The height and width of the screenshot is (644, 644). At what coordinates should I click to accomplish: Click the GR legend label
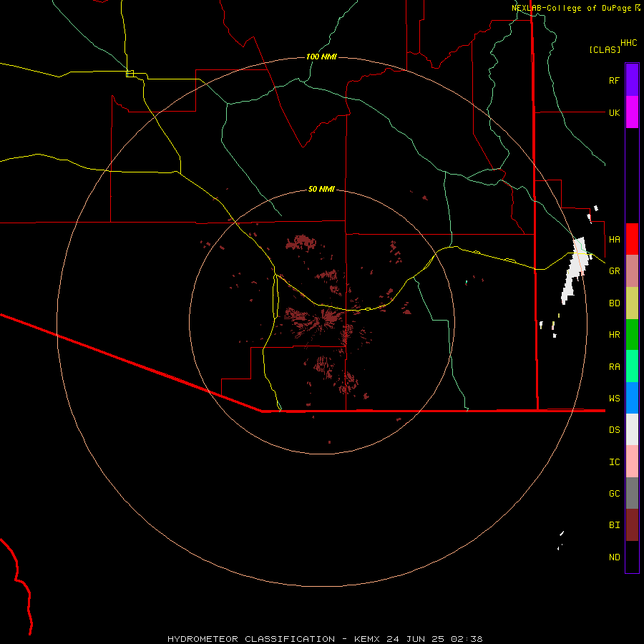(x=614, y=271)
